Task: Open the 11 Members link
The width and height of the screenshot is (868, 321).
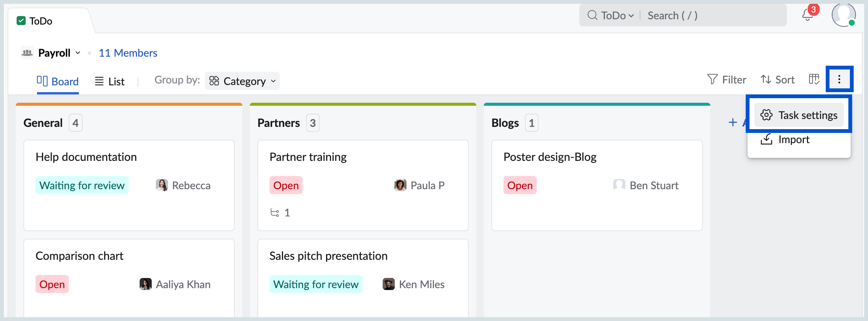Action: 128,53
